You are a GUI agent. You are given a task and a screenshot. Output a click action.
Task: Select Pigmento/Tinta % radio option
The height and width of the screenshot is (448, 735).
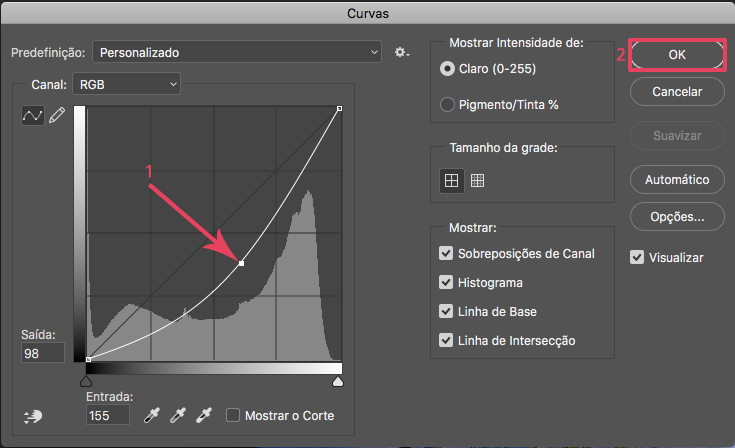pyautogui.click(x=447, y=105)
